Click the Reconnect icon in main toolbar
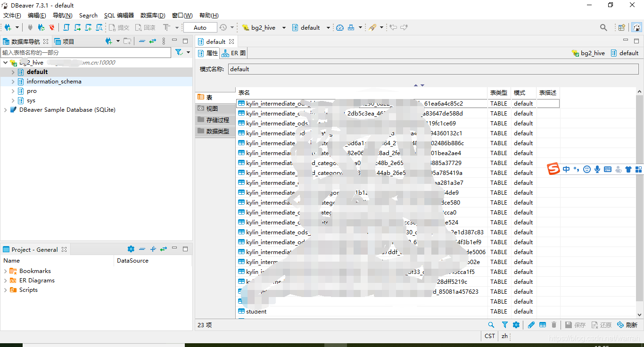This screenshot has width=644, height=347. [41, 27]
